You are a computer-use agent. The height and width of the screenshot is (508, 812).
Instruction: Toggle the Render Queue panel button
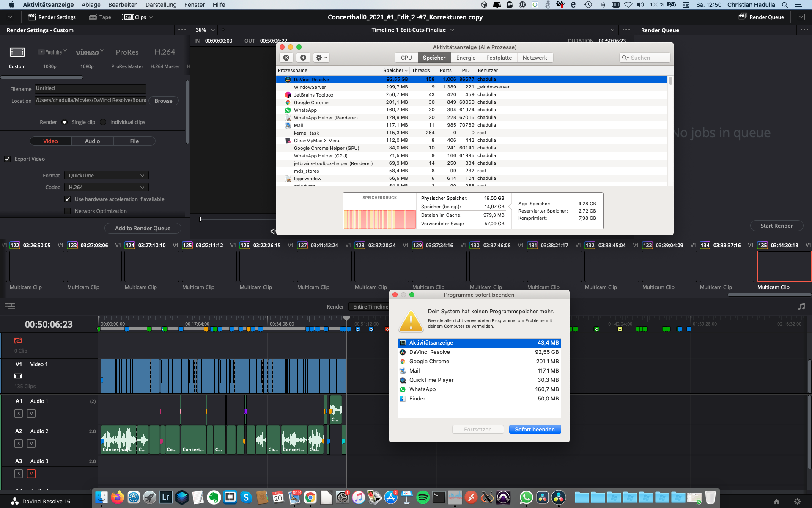point(761,17)
